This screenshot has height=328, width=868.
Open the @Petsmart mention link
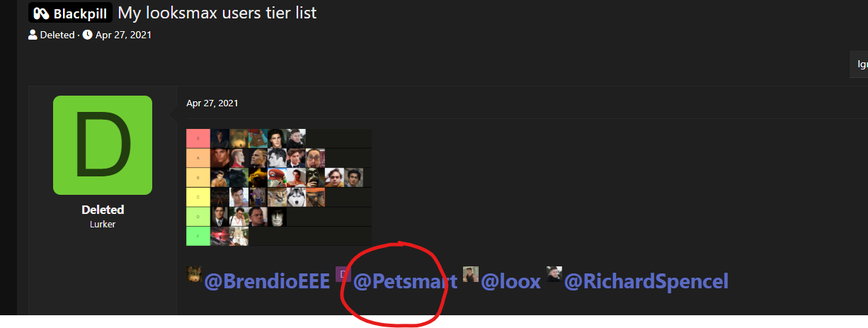tap(405, 282)
